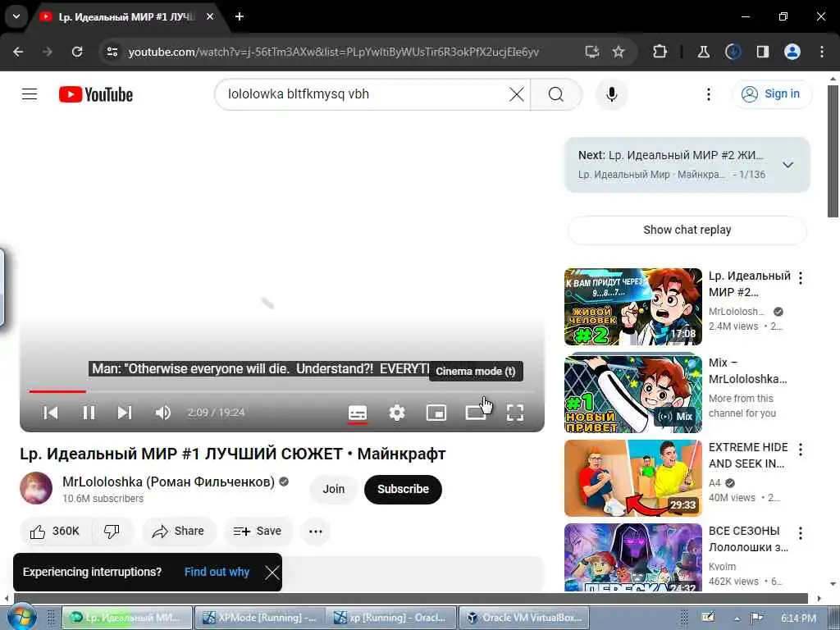Switch to Oracle VM VirtualBox taskbar item
The width and height of the screenshot is (840, 630).
523,618
